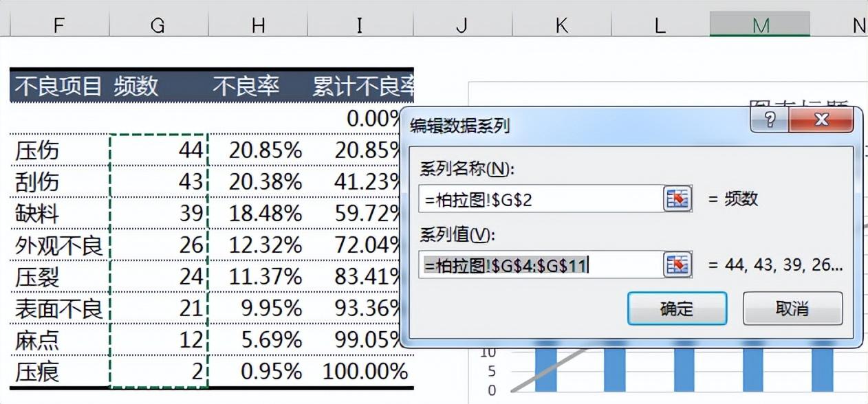Click the frequency cell with value 2

158,372
